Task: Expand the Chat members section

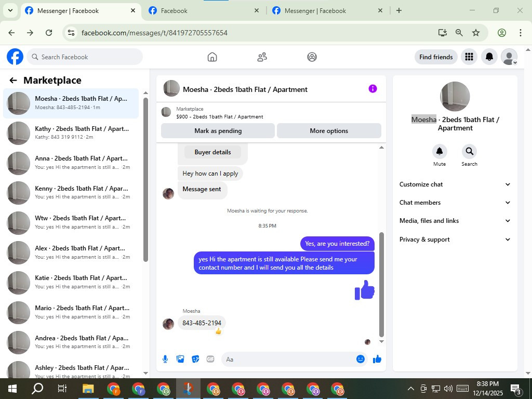Action: click(x=455, y=203)
